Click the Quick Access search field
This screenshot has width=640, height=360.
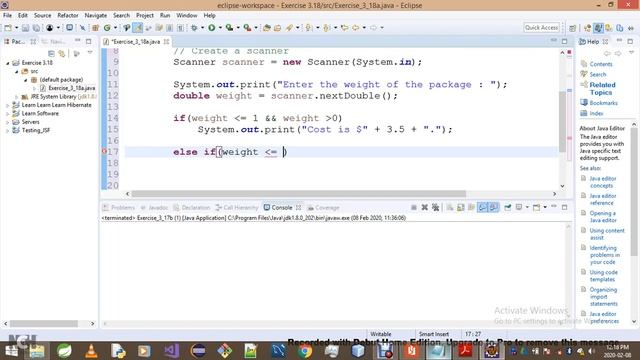tap(541, 28)
